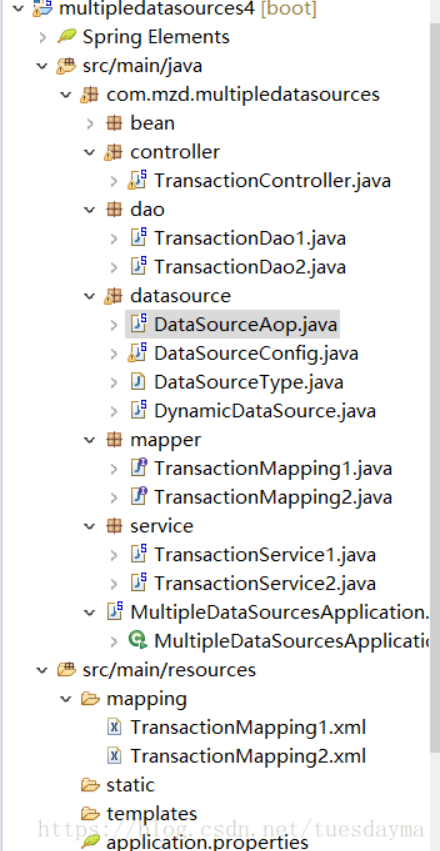Click the DataSourceType.java file icon
Image resolution: width=440 pixels, height=851 pixels.
click(x=138, y=382)
